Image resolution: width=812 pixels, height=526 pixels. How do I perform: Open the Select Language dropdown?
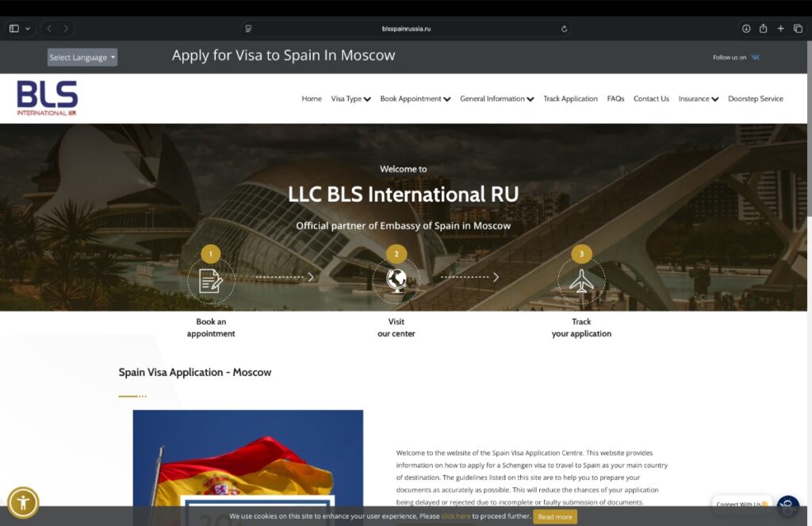pos(82,57)
